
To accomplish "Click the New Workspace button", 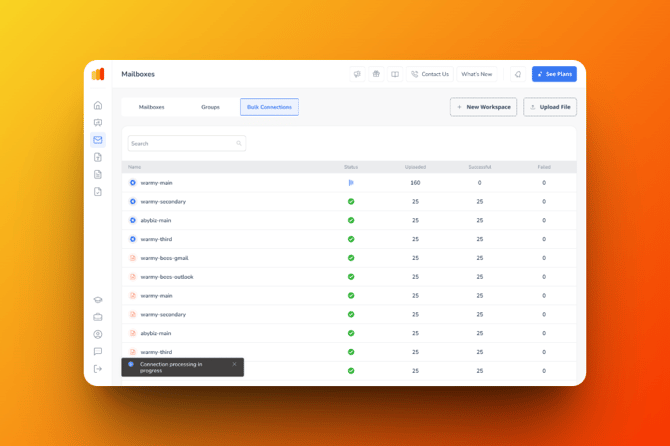I will point(484,107).
